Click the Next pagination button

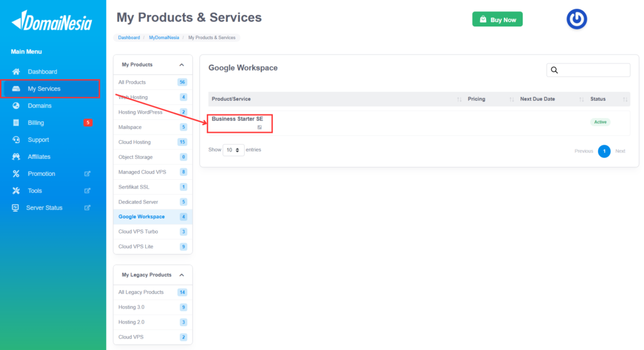620,151
